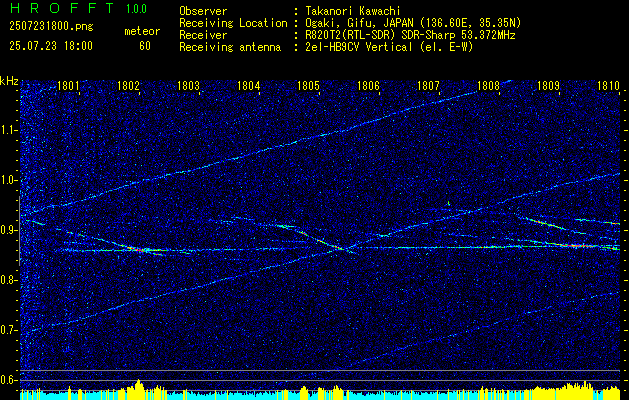
Task: Click the Observer field label
Action: tap(203, 11)
